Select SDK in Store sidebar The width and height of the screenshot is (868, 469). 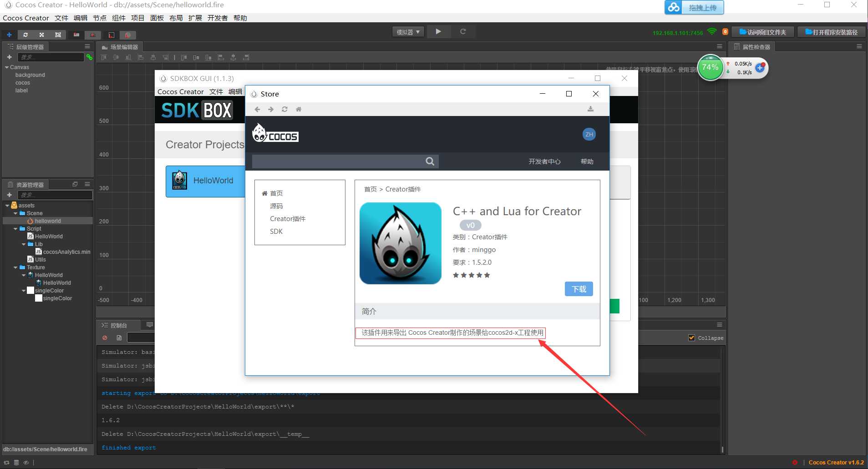276,232
